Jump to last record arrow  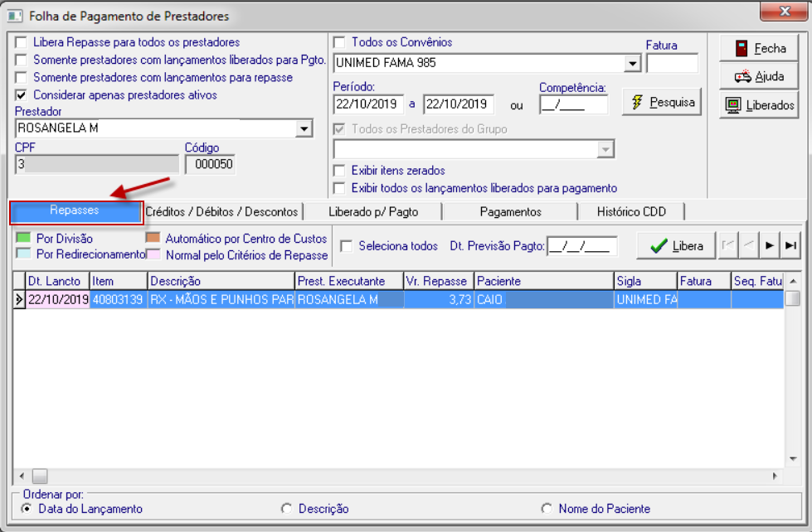click(x=790, y=245)
